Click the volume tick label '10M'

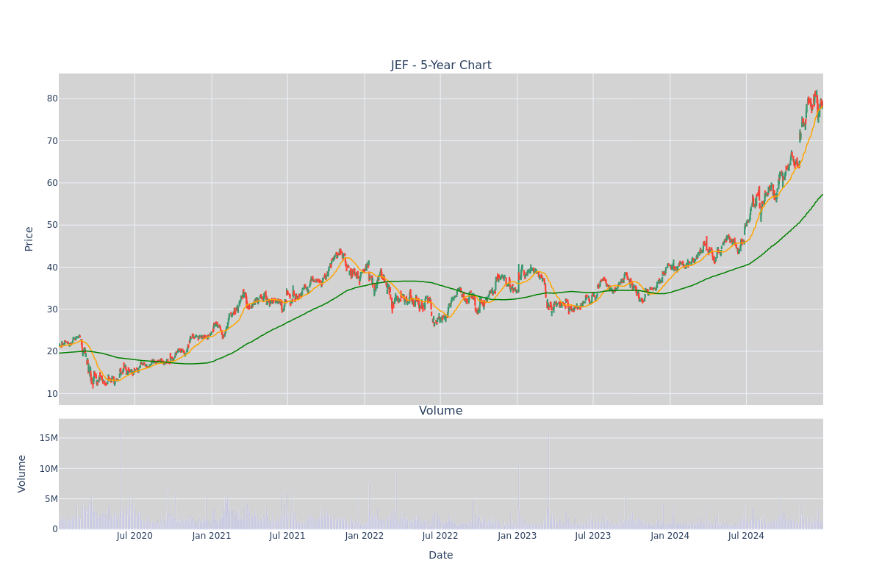(49, 468)
